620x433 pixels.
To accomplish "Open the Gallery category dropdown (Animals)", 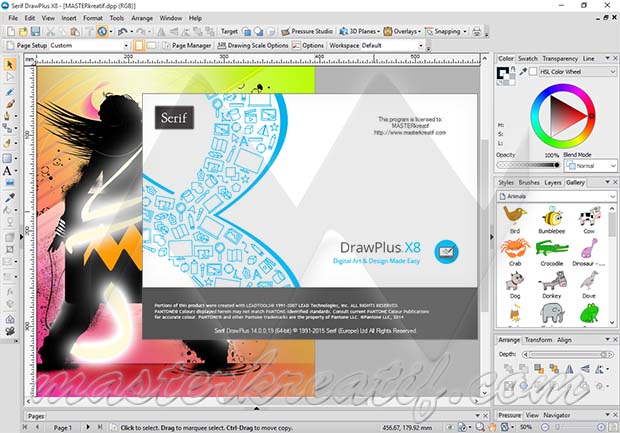I will click(x=556, y=196).
